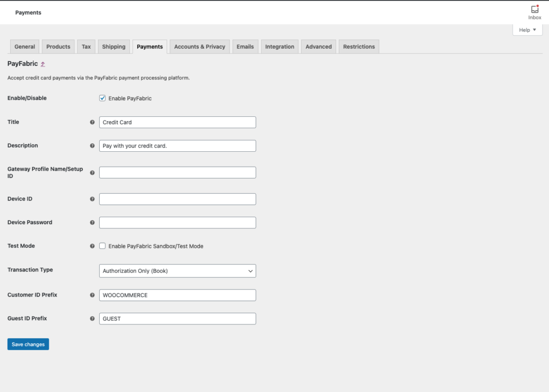Screen dimensions: 549x392
Task: Go to the Shipping tab
Action: tap(114, 47)
